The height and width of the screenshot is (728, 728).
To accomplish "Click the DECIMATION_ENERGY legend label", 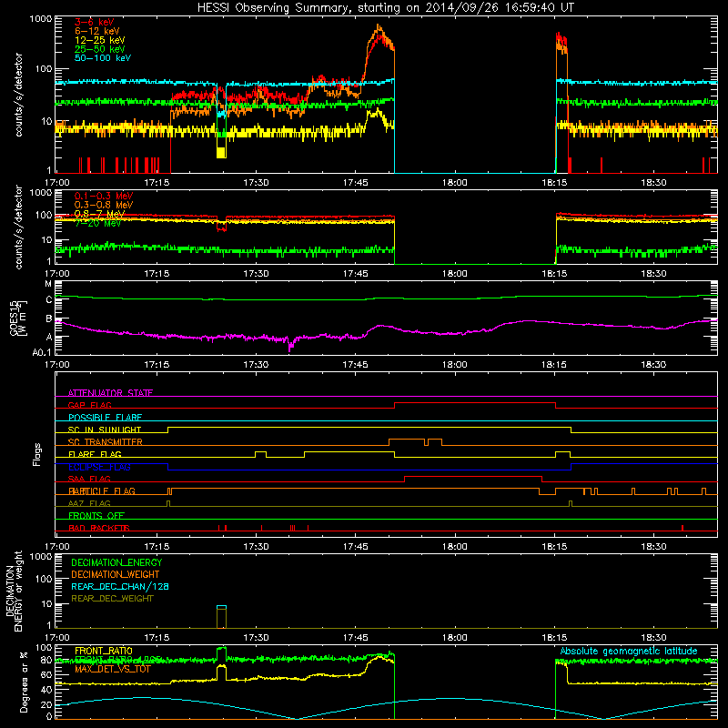I will pos(116,562).
